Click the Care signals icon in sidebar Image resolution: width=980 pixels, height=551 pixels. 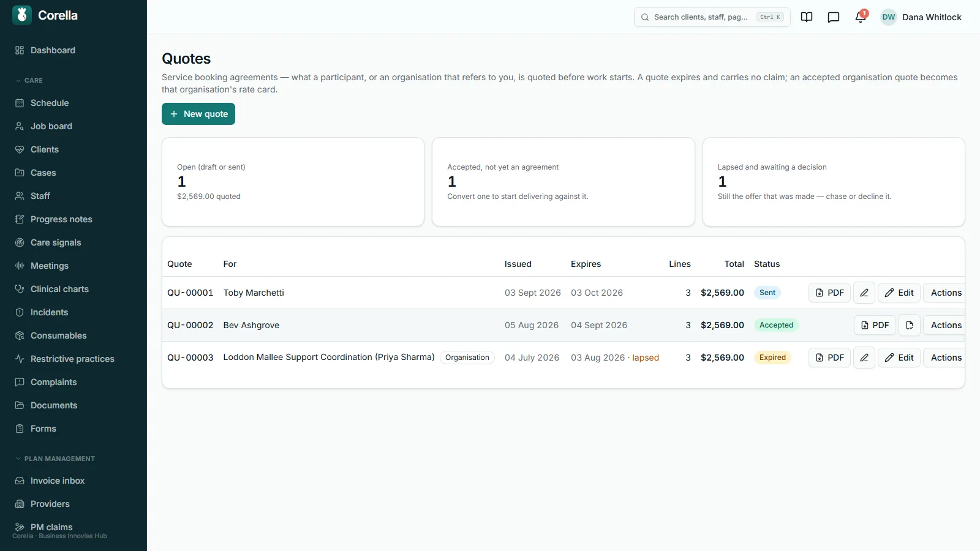pos(20,242)
